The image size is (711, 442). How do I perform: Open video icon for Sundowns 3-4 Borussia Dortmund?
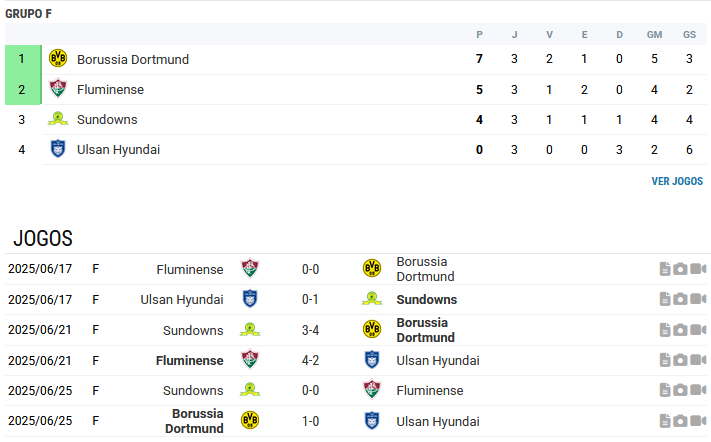[698, 330]
